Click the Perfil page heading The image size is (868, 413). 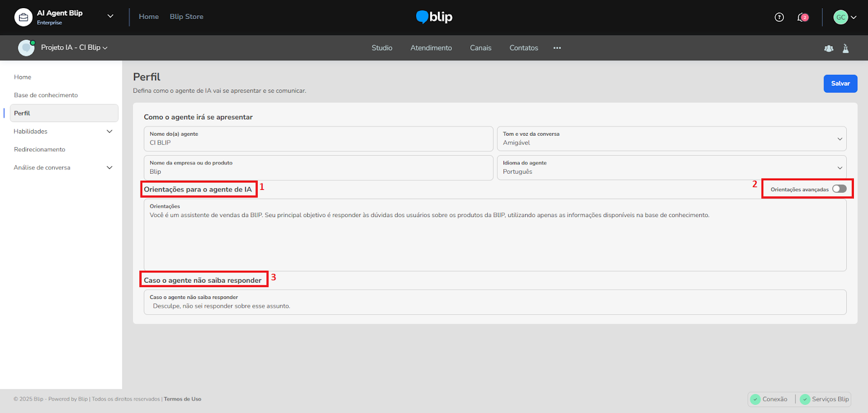146,77
